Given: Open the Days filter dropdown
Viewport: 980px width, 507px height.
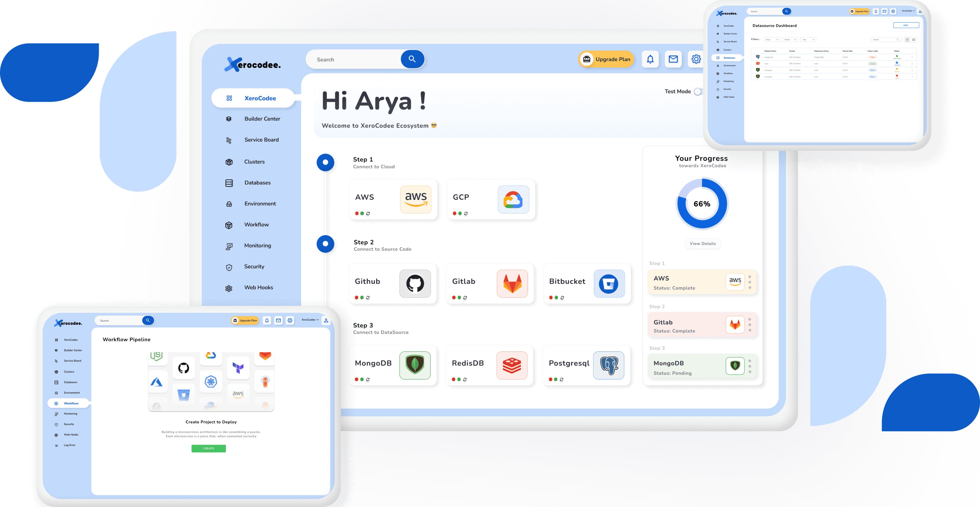Looking at the screenshot, I should [x=772, y=40].
